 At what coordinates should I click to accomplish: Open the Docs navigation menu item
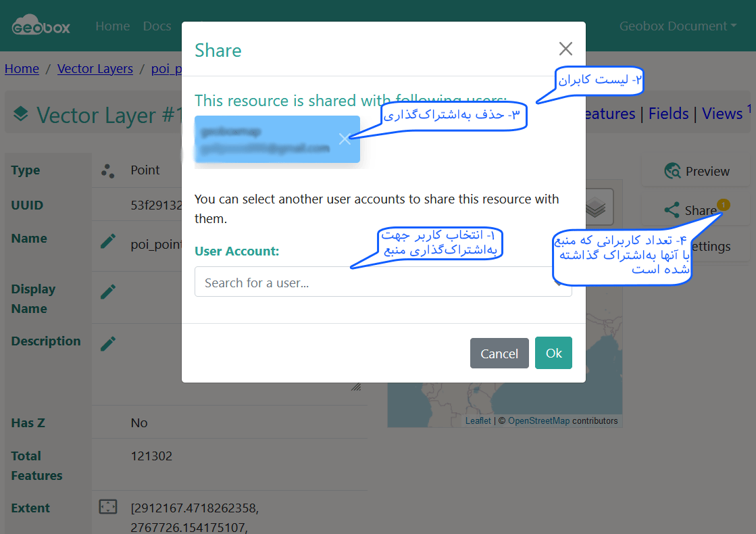[157, 26]
